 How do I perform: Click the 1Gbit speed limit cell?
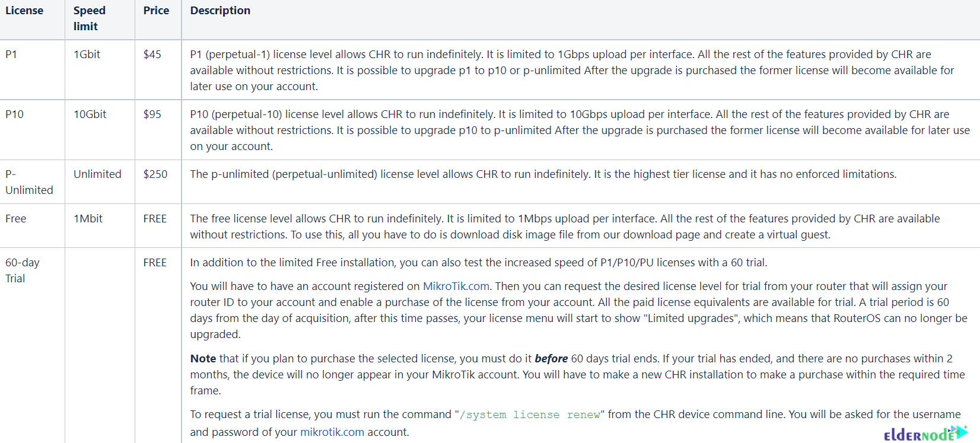point(100,70)
